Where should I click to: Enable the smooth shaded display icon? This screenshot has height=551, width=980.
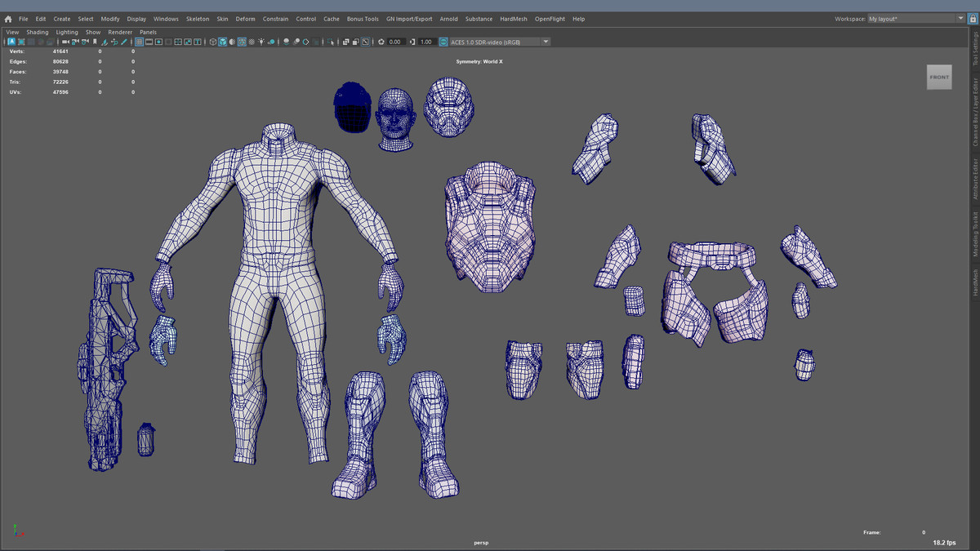pos(223,42)
